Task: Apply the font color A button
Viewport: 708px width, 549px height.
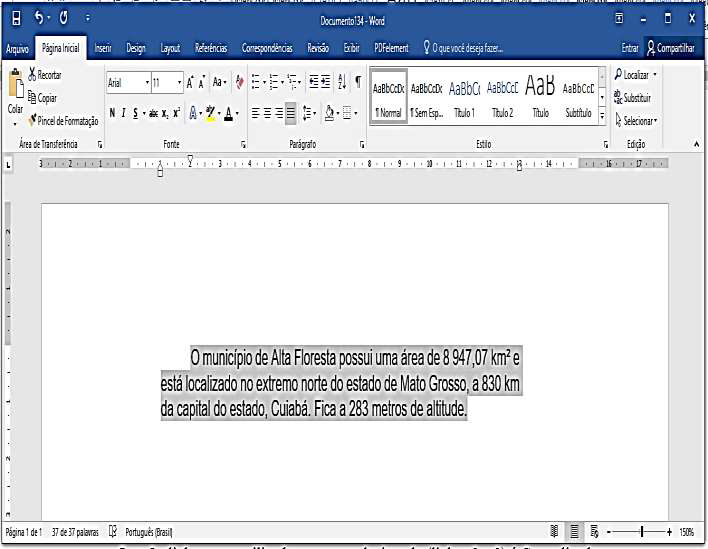Action: click(x=228, y=113)
